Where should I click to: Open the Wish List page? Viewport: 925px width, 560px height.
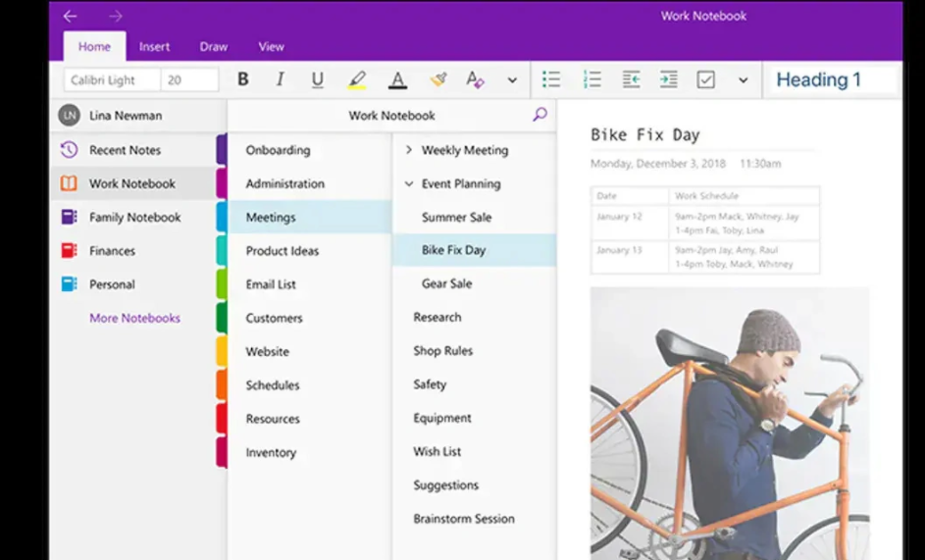(475, 452)
